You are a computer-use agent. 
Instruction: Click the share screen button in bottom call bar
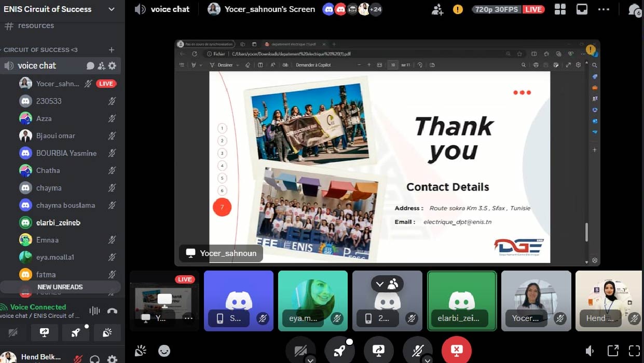coord(378,351)
